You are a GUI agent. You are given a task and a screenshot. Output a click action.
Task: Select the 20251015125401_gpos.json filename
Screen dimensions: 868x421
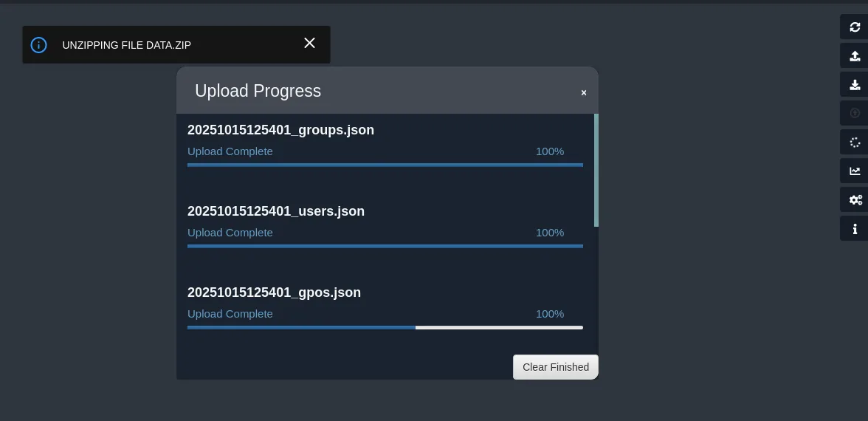pyautogui.click(x=274, y=292)
